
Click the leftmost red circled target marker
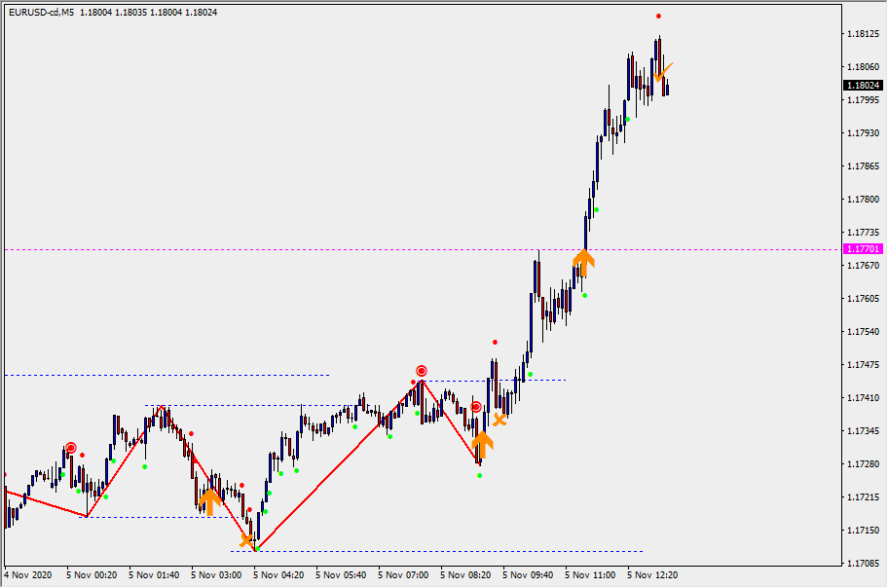(x=70, y=447)
